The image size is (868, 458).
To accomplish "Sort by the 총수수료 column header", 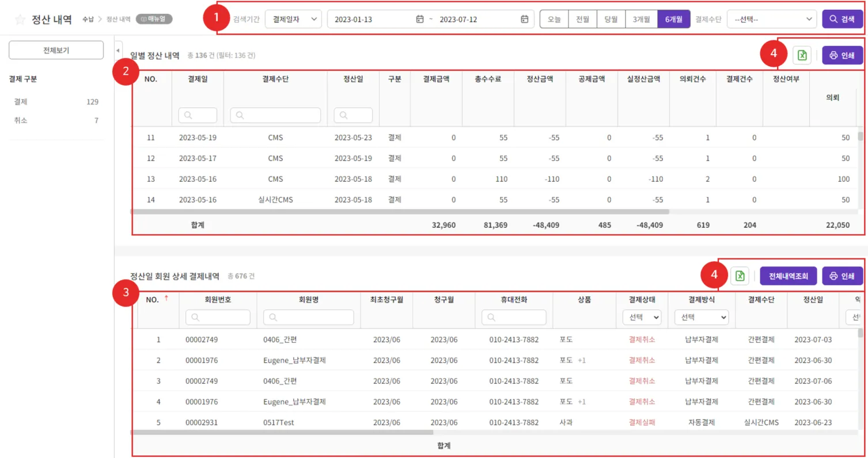I will pos(488,79).
